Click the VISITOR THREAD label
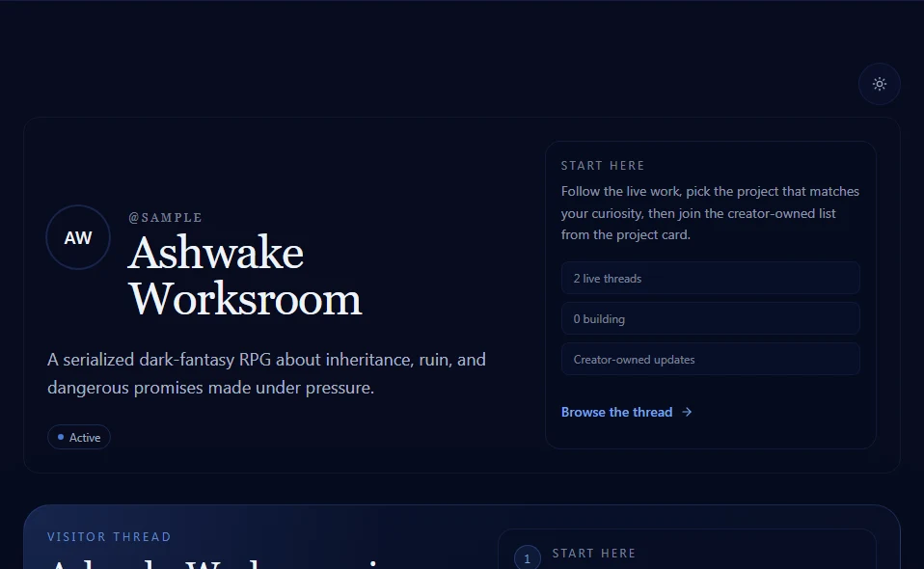Viewport: 924px width, 569px height. [109, 537]
